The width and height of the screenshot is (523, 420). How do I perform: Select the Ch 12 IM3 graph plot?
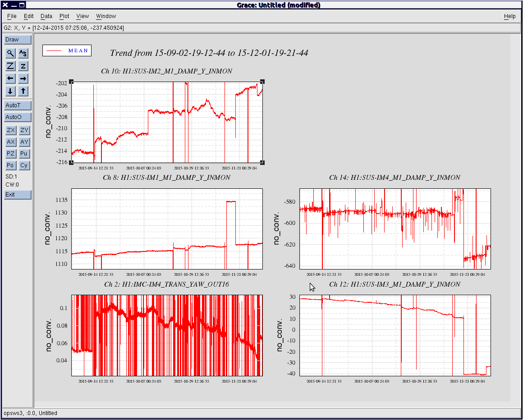[395, 335]
